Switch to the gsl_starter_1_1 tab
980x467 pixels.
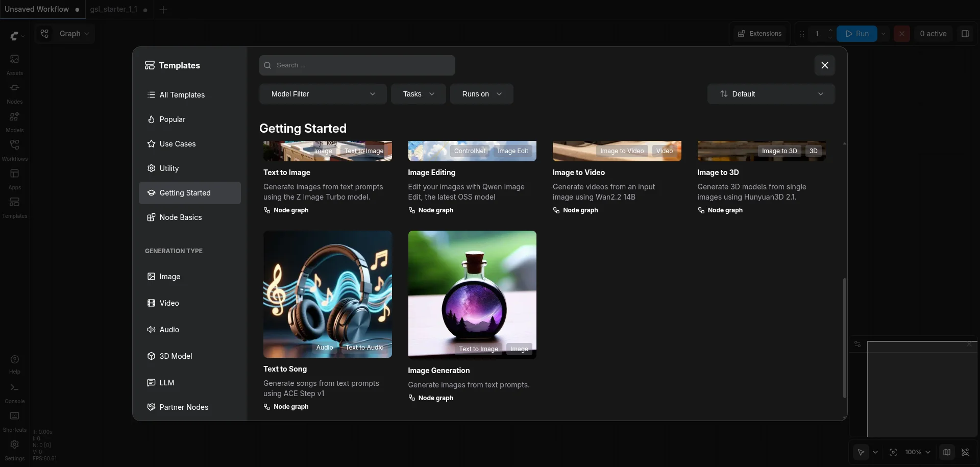tap(113, 9)
